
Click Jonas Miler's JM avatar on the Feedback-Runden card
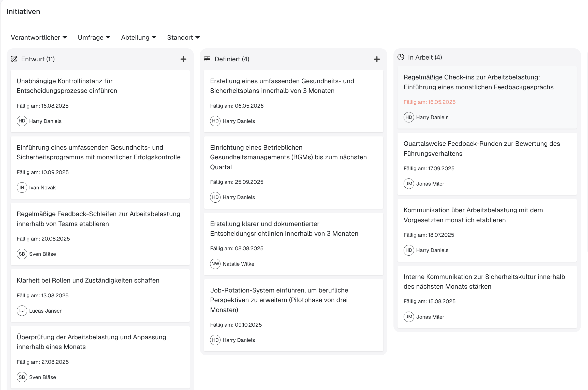(409, 184)
